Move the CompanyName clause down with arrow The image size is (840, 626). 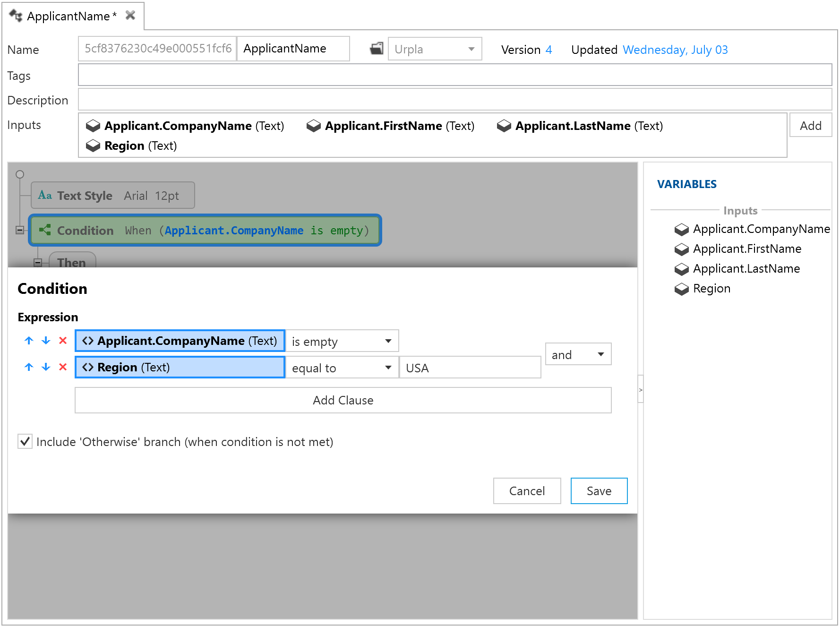click(x=46, y=341)
